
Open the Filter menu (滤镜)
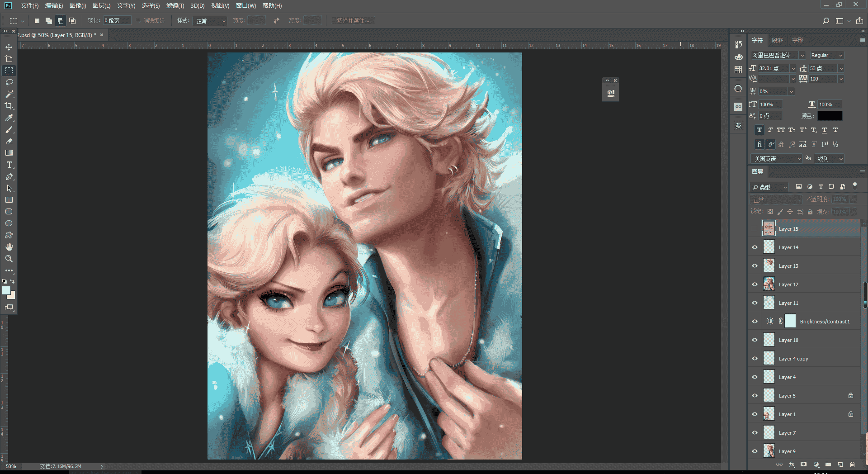(x=175, y=5)
